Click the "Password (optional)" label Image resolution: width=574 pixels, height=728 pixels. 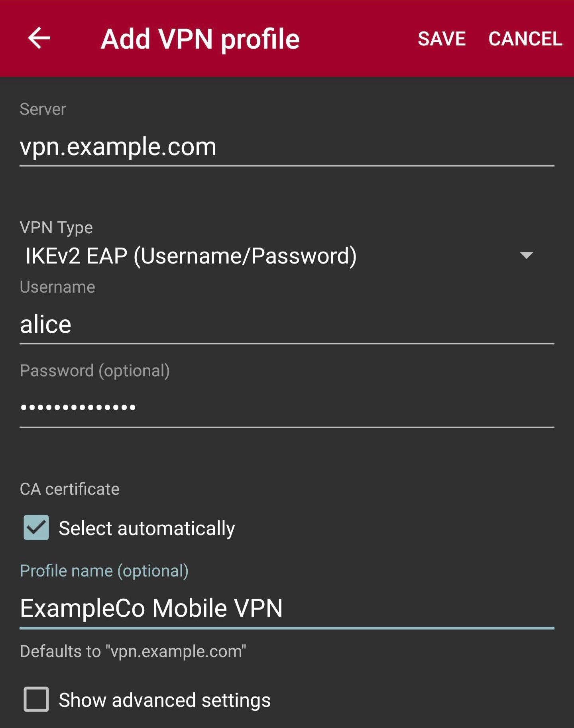(95, 371)
